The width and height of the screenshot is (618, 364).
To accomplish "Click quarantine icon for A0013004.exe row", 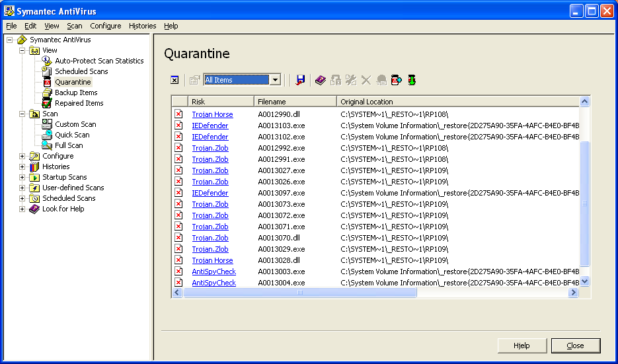I will (178, 283).
